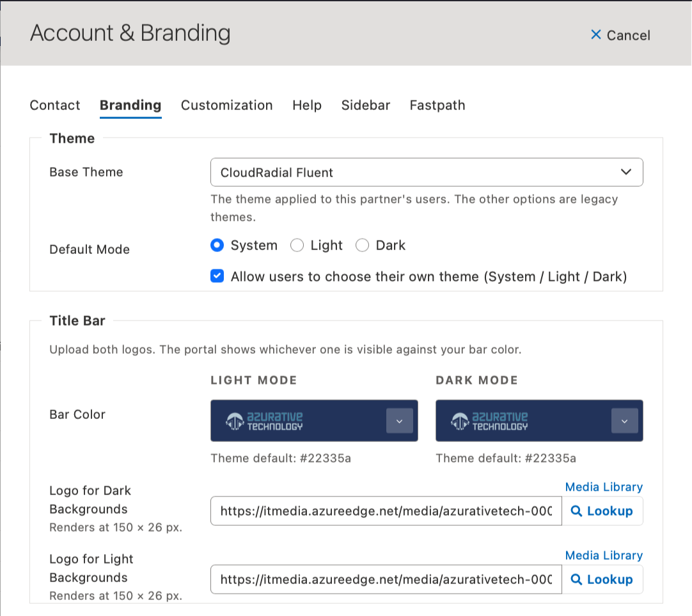Click the magnifier icon in Light Backgrounds Lookup
The height and width of the screenshot is (616, 692).
(x=576, y=580)
